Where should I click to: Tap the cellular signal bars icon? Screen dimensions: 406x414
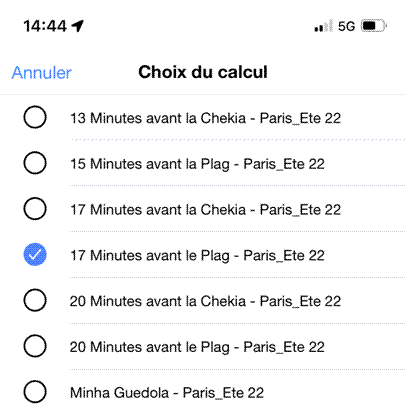[x=323, y=26]
